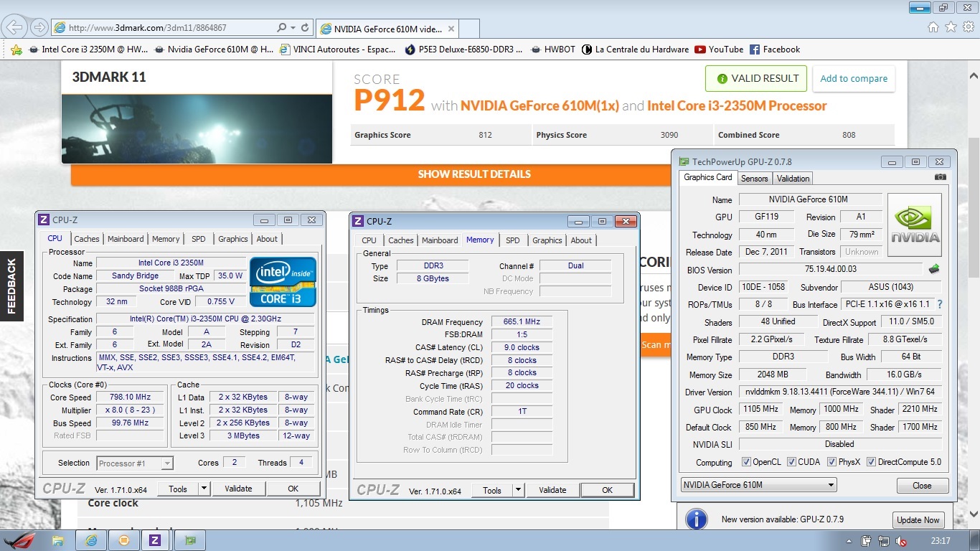Toggle the OpenCL checkbox in GPU-Z

pos(746,462)
